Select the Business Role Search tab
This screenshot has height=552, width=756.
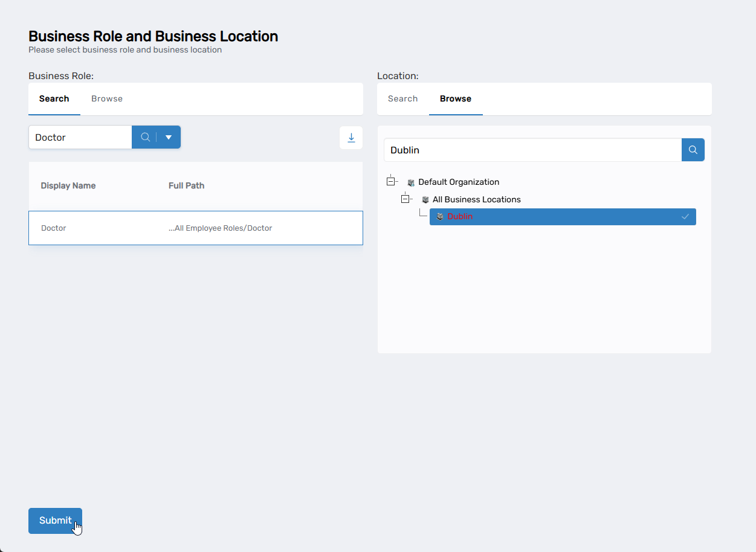tap(54, 98)
